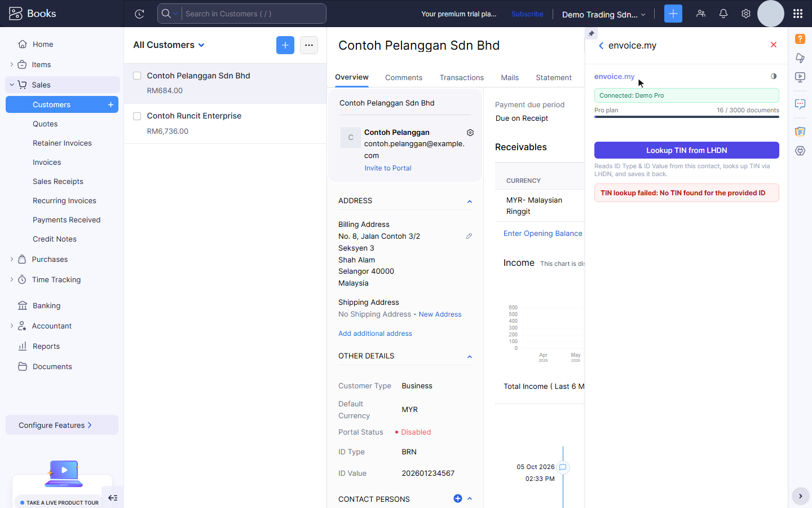
Task: Open the timeline comment bubble icon
Action: click(563, 467)
